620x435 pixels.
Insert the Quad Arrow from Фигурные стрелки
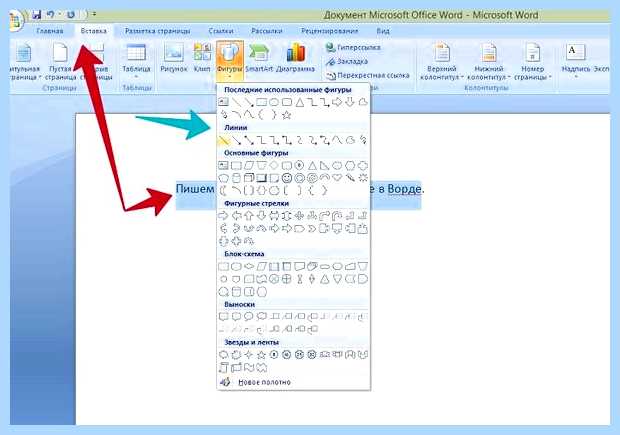(299, 216)
